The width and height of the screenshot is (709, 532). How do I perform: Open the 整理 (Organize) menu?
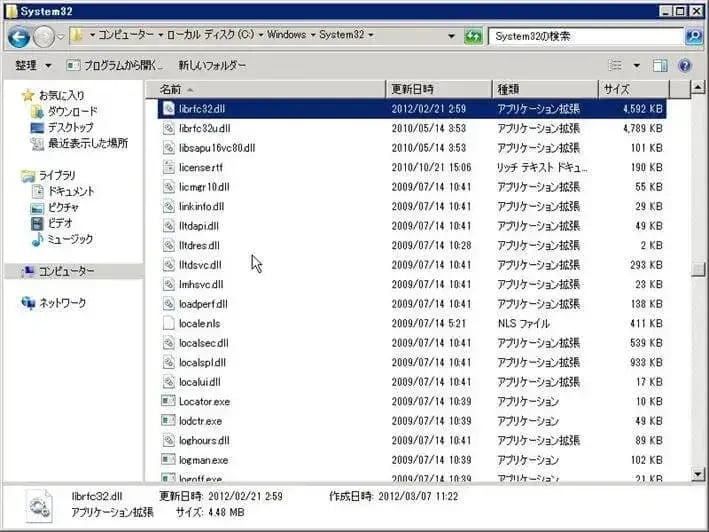(33, 66)
